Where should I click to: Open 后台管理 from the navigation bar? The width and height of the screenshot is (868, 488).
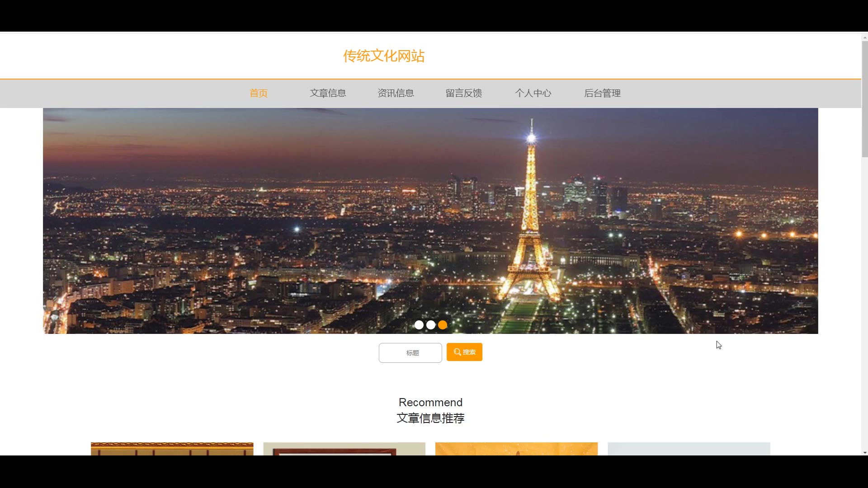(602, 93)
